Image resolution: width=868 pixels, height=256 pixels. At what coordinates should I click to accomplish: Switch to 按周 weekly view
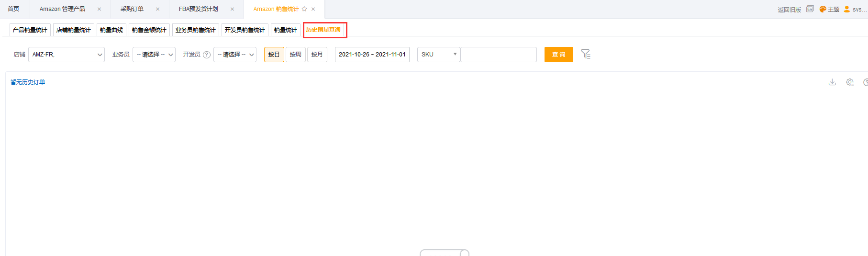coord(296,55)
